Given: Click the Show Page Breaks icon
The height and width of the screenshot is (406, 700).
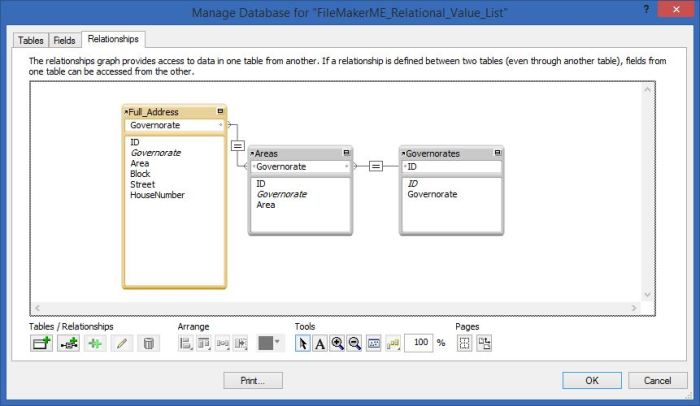Looking at the screenshot, I should click(464, 343).
